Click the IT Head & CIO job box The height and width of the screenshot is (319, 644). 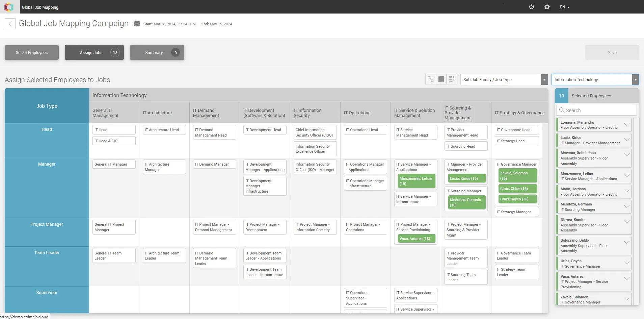[114, 141]
